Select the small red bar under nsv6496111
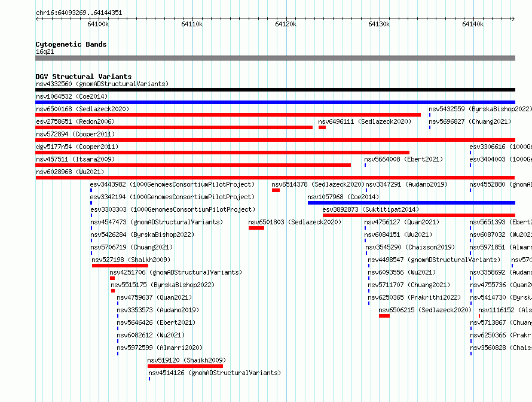Image resolution: width=532 pixels, height=402 pixels. click(322, 127)
